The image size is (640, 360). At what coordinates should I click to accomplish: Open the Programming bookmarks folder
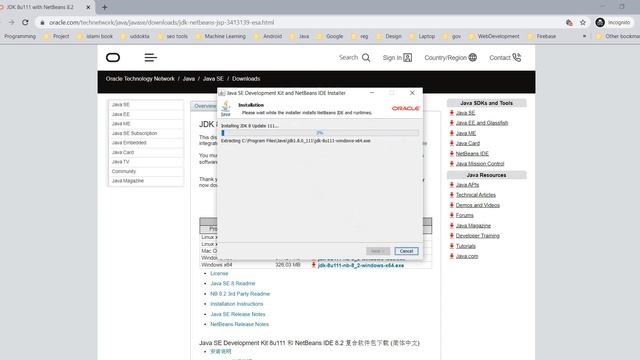point(20,36)
